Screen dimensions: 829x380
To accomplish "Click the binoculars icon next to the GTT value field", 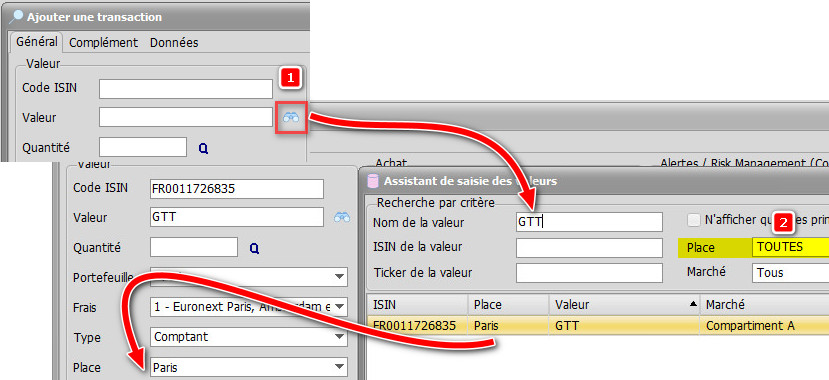I will [342, 217].
